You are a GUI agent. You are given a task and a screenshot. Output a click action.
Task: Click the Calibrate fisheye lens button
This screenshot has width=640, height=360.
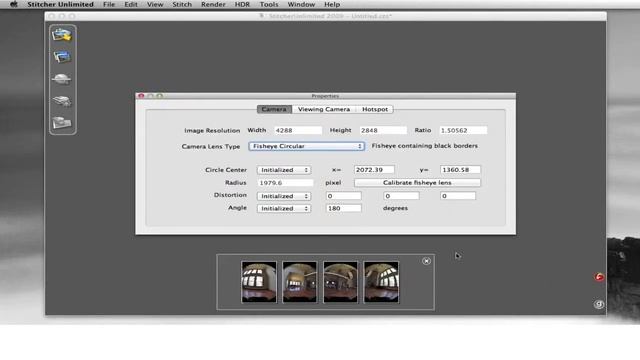tap(417, 183)
